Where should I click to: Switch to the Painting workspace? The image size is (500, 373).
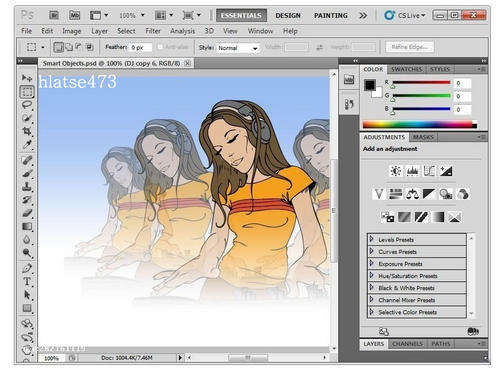331,15
